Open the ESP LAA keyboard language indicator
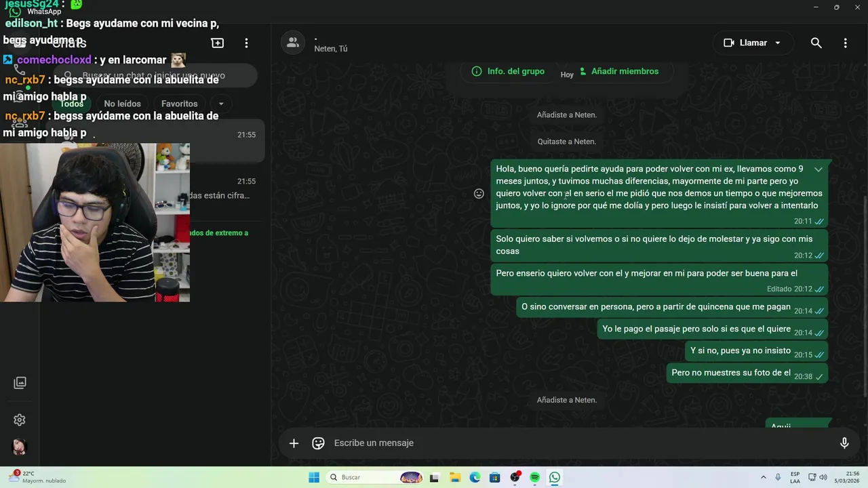868x488 pixels. tap(795, 477)
